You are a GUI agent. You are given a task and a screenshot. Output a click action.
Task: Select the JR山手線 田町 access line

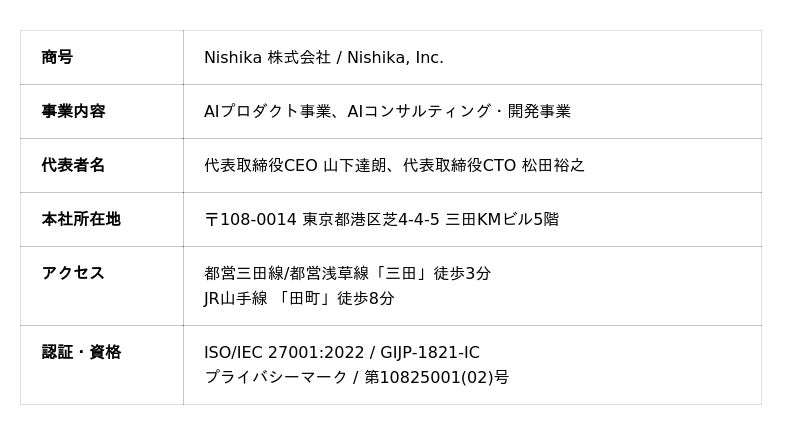click(x=299, y=299)
